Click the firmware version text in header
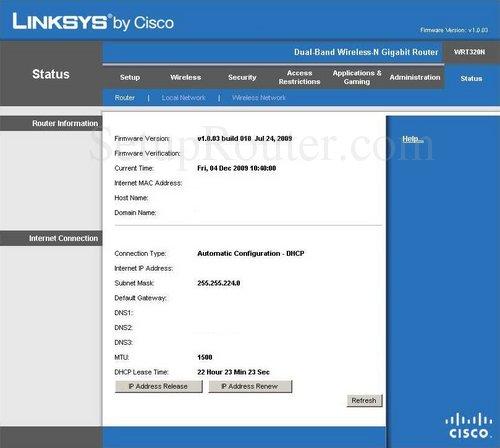The height and width of the screenshot is (448, 500). (x=454, y=30)
